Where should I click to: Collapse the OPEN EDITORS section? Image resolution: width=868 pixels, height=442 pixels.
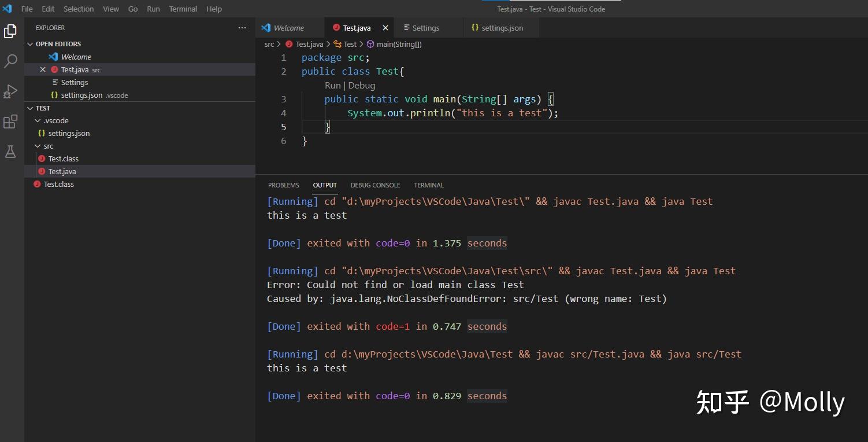tap(31, 43)
